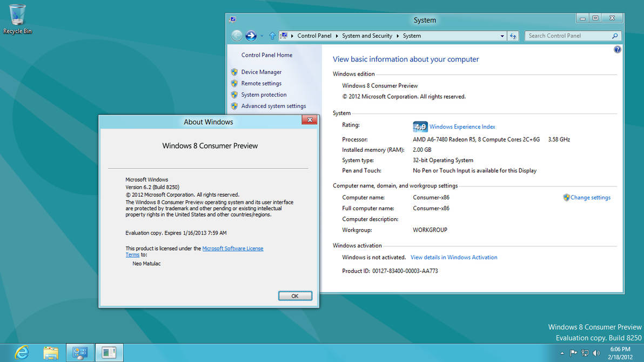Image resolution: width=644 pixels, height=362 pixels.
Task: Open the Help question mark icon
Action: point(618,50)
